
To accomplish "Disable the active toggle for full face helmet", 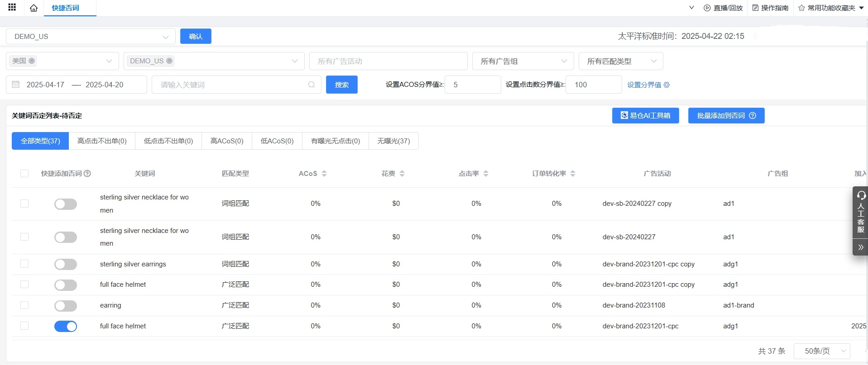I will [66, 326].
